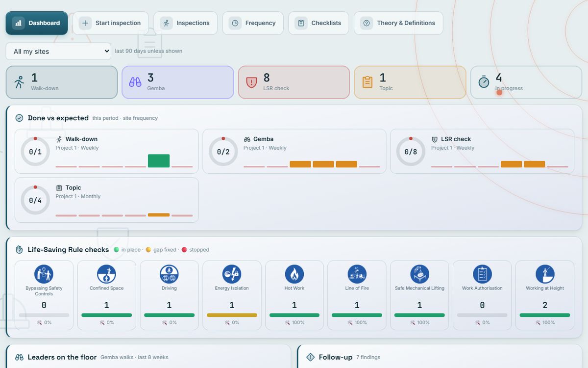Select the LSR check summary card
Viewport: 588px width, 368px height.
[x=294, y=82]
